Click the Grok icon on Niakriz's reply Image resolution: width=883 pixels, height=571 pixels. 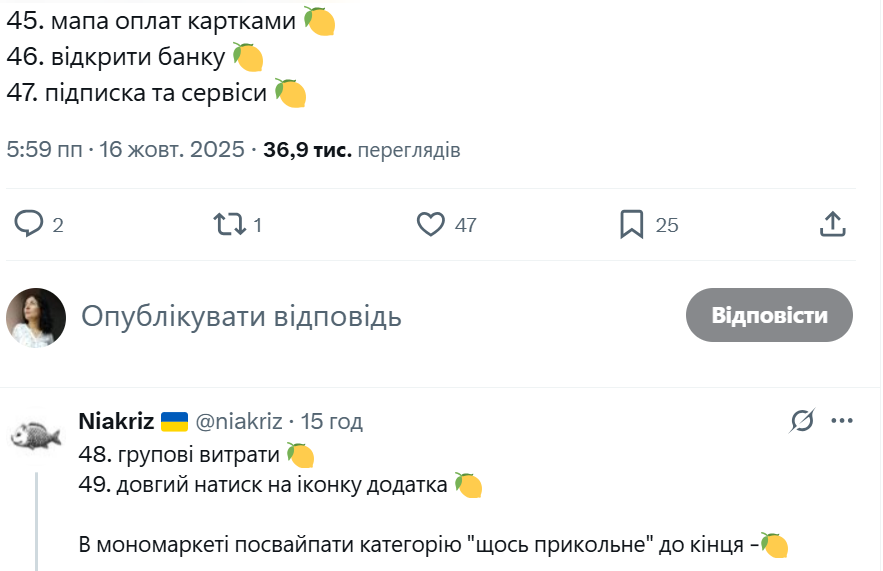pyautogui.click(x=801, y=422)
